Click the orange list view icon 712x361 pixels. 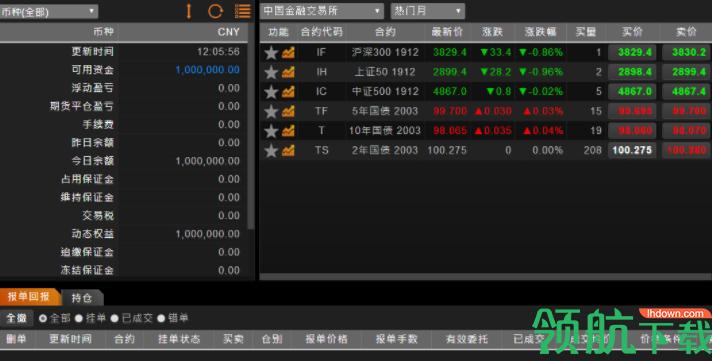243,11
